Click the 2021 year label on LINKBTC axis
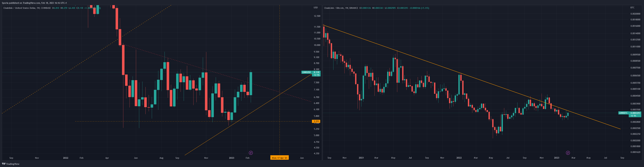 click(x=361, y=158)
